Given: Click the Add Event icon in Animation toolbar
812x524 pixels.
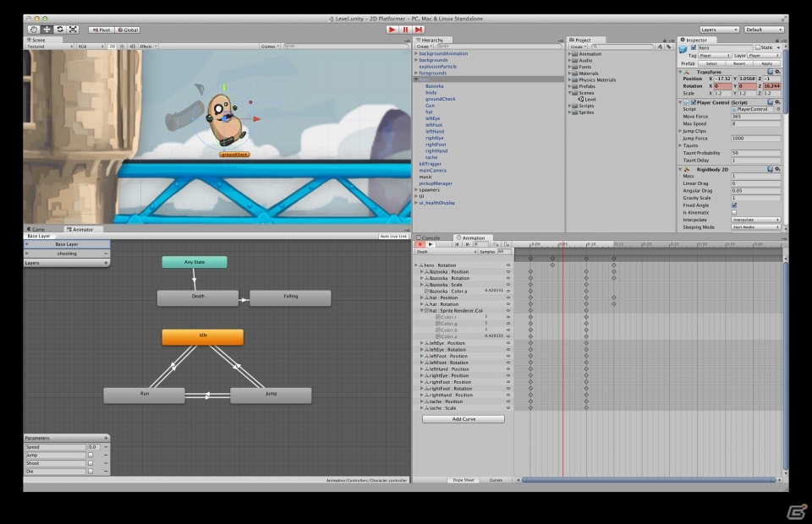Looking at the screenshot, I should tap(506, 244).
